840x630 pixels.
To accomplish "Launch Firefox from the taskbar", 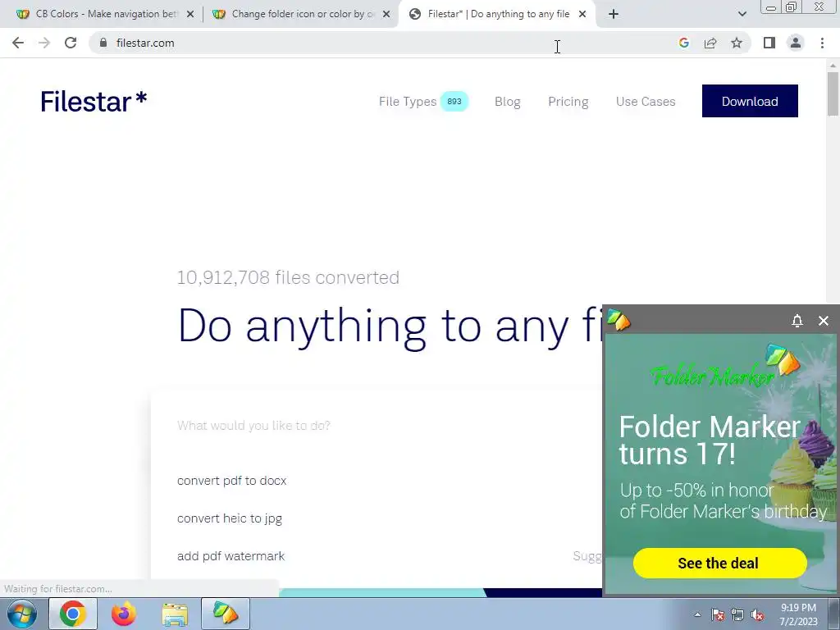I will click(x=124, y=614).
